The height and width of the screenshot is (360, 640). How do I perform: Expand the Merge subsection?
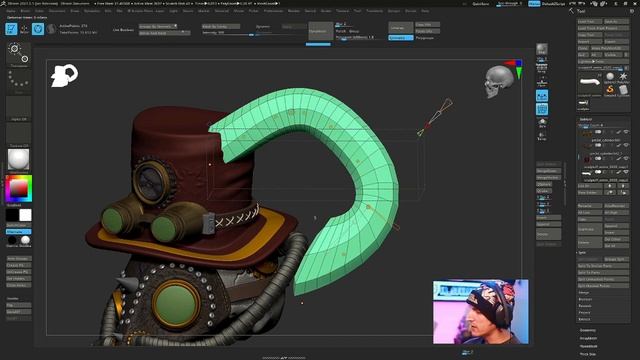[583, 293]
